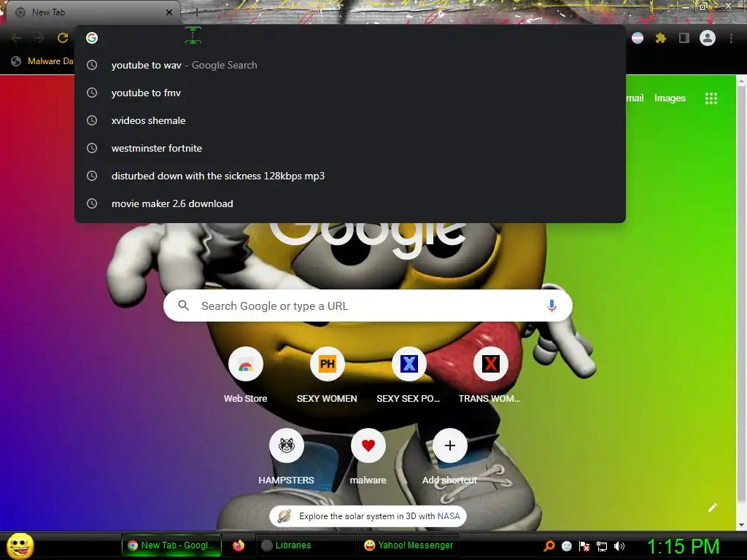
Task: Click the round tray icon beside the magnifier
Action: click(x=566, y=546)
